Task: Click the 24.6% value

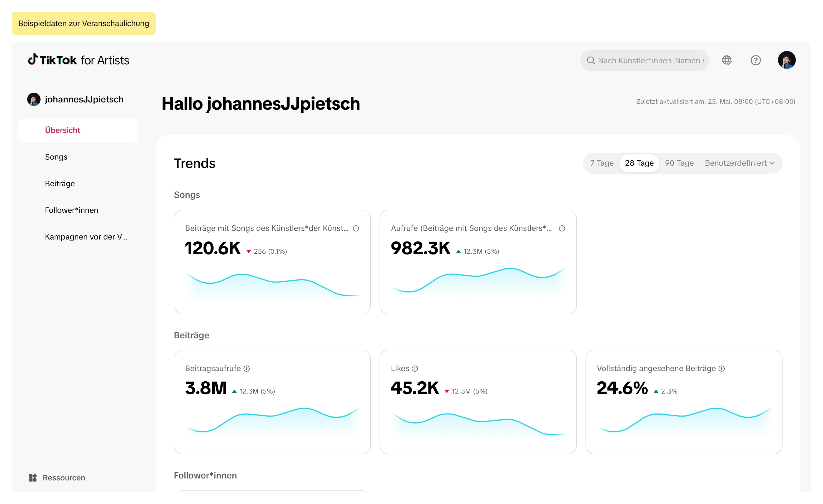Action: pyautogui.click(x=622, y=388)
